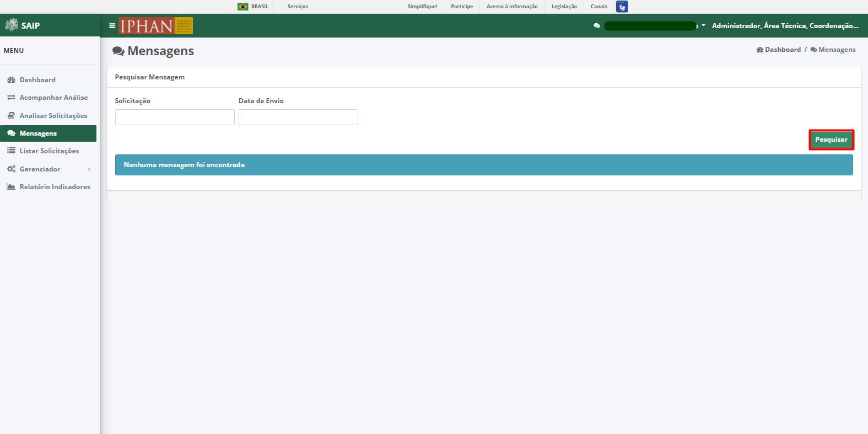The width and height of the screenshot is (868, 434).
Task: Click the Gerenciador gears icon
Action: point(11,169)
